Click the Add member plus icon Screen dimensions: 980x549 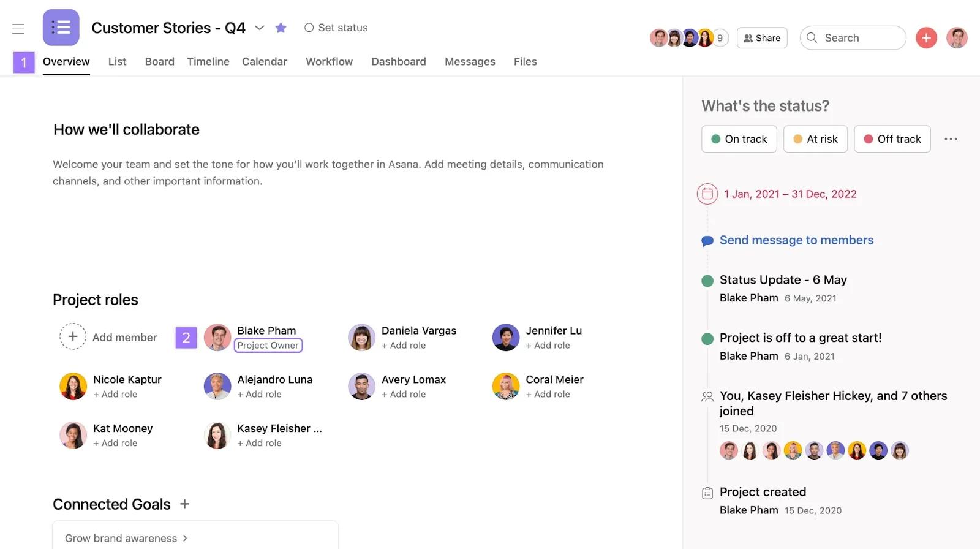coord(73,336)
